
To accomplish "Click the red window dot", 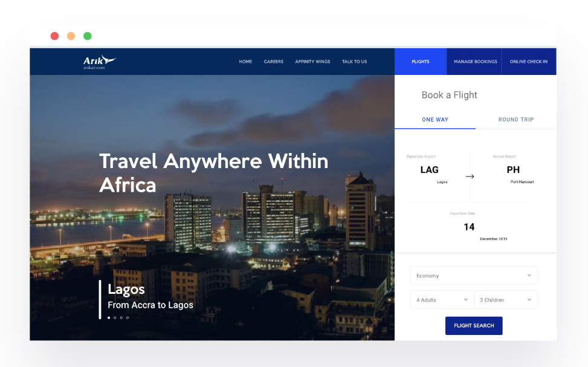I will [x=55, y=36].
